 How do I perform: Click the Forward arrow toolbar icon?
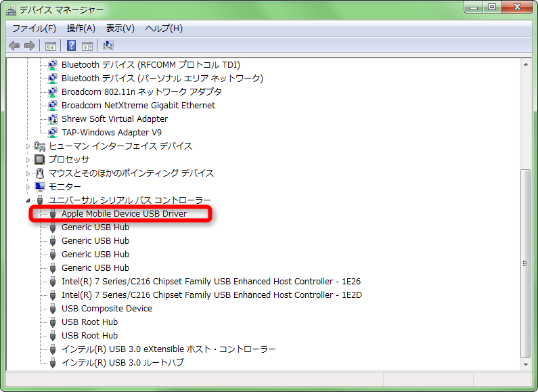[x=30, y=45]
